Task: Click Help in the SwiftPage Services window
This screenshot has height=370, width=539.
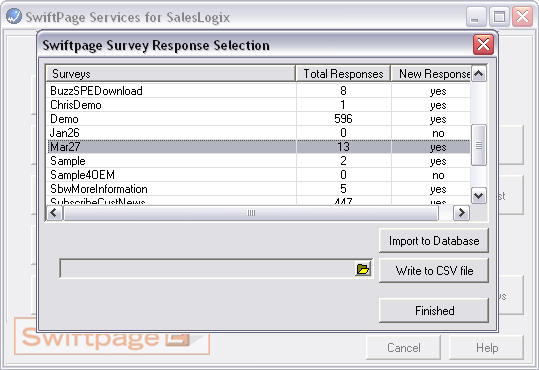Action: (487, 348)
